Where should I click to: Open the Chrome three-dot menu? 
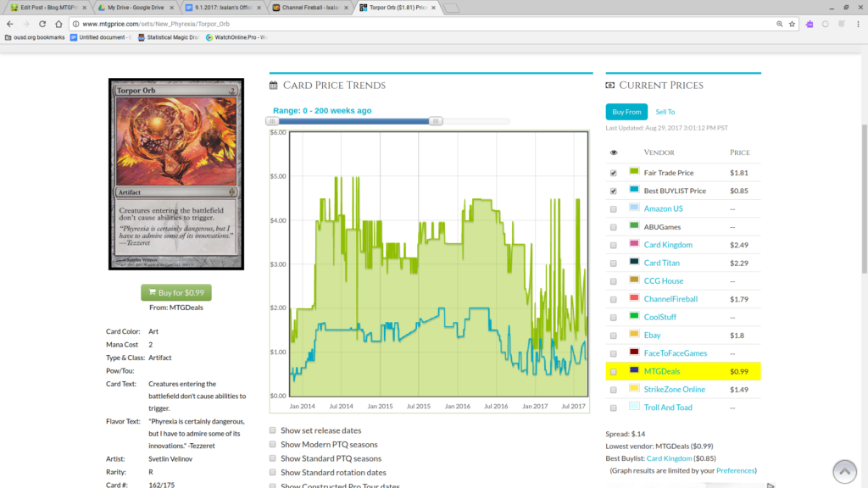click(x=858, y=24)
